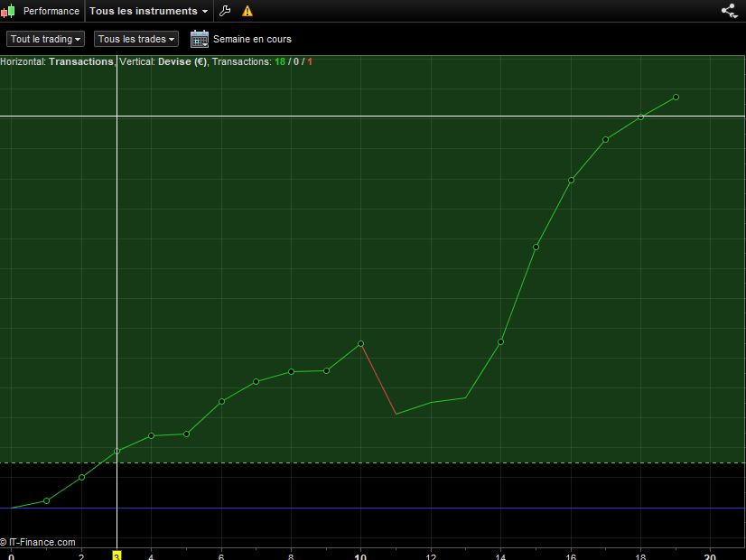
Task: Click the Performance candlestick icon
Action: (7, 11)
